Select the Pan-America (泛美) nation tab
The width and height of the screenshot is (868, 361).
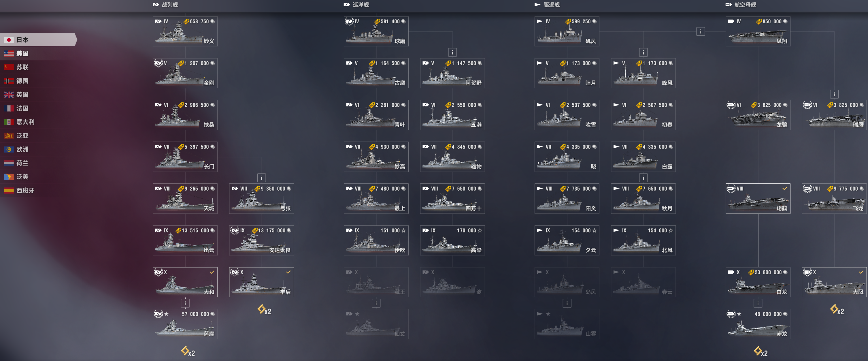pyautogui.click(x=38, y=177)
